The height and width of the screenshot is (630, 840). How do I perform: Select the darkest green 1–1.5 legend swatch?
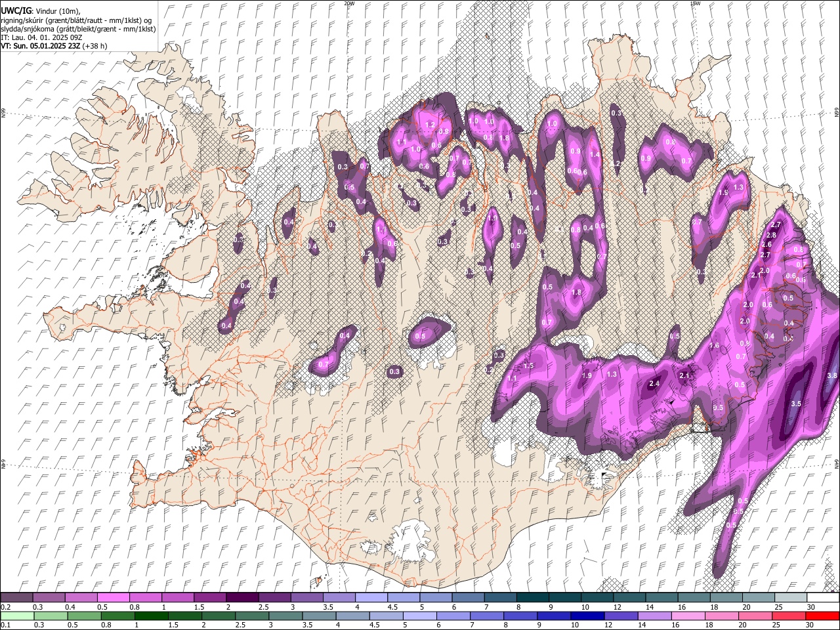point(151,616)
